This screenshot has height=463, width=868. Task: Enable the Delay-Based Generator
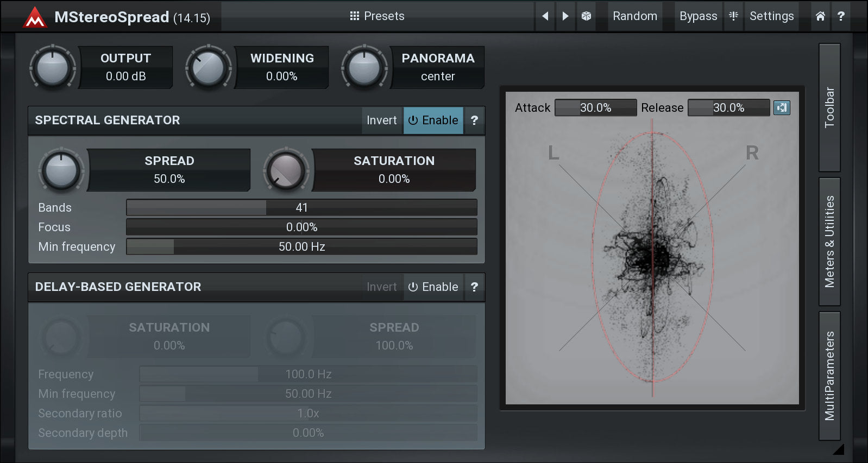pos(433,287)
